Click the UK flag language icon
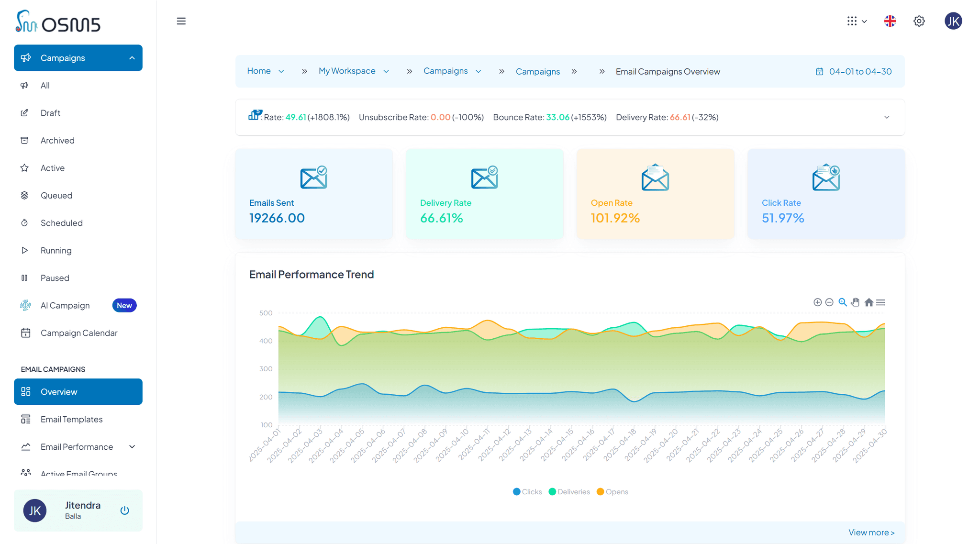The width and height of the screenshot is (980, 544). pos(890,21)
